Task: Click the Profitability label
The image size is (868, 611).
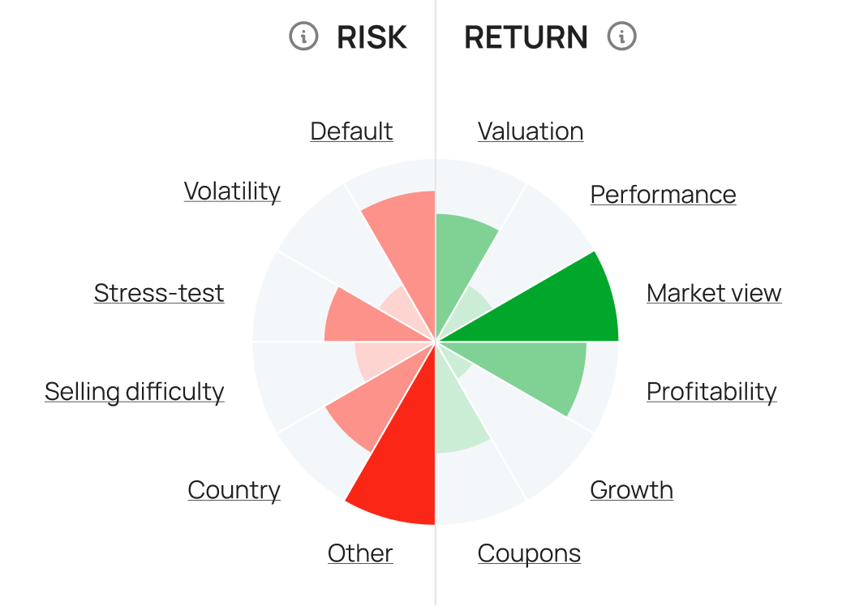Action: pyautogui.click(x=711, y=392)
